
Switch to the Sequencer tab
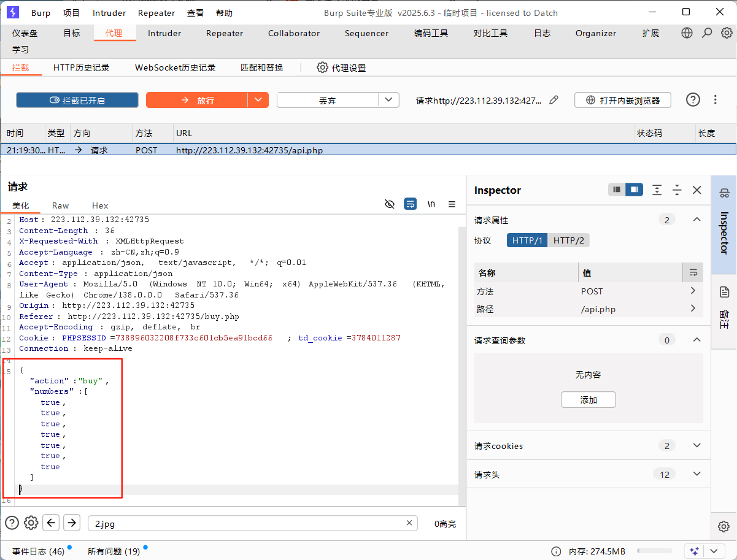click(366, 33)
